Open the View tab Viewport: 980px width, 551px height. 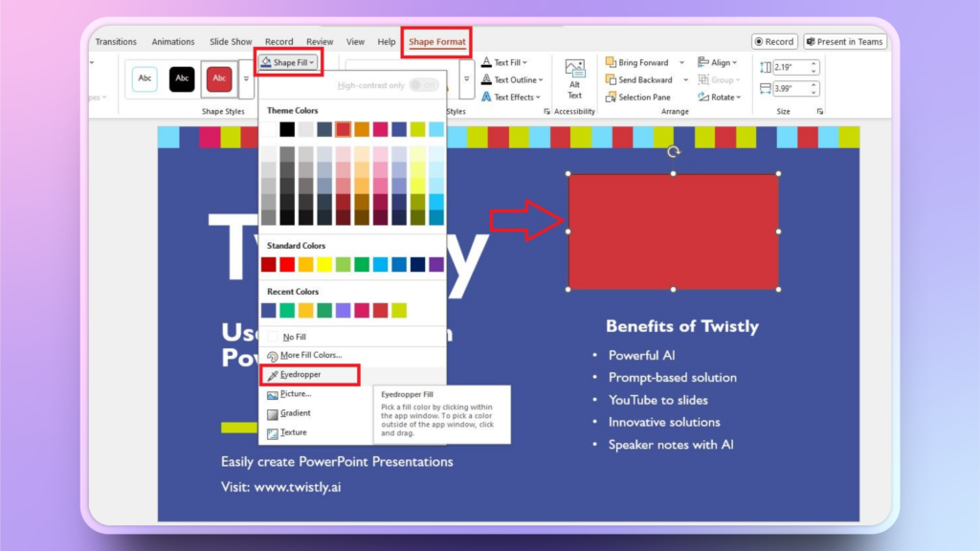point(355,42)
